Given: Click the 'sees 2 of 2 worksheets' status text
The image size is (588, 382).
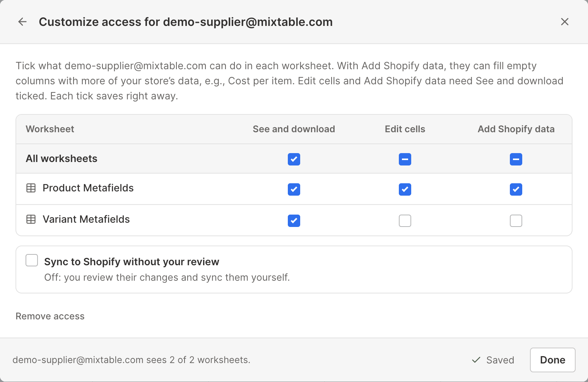Looking at the screenshot, I should click(x=132, y=360).
